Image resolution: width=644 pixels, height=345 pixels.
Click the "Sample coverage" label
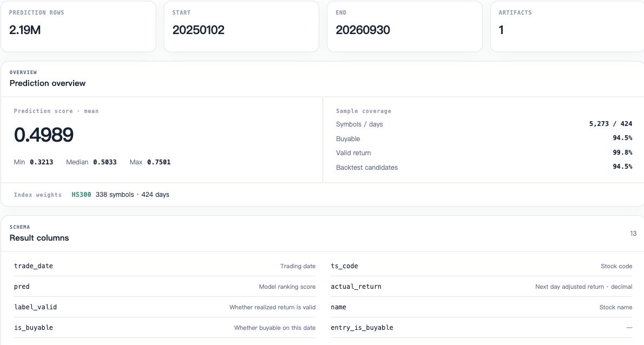tap(364, 111)
